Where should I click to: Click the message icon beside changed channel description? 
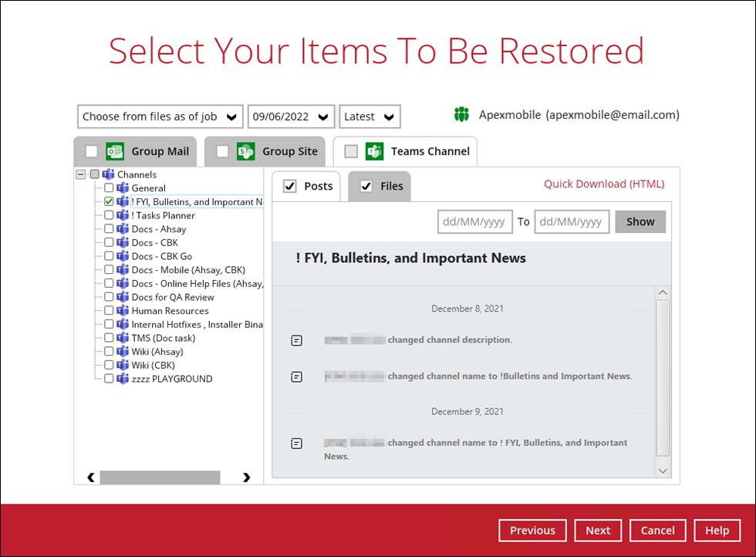296,340
